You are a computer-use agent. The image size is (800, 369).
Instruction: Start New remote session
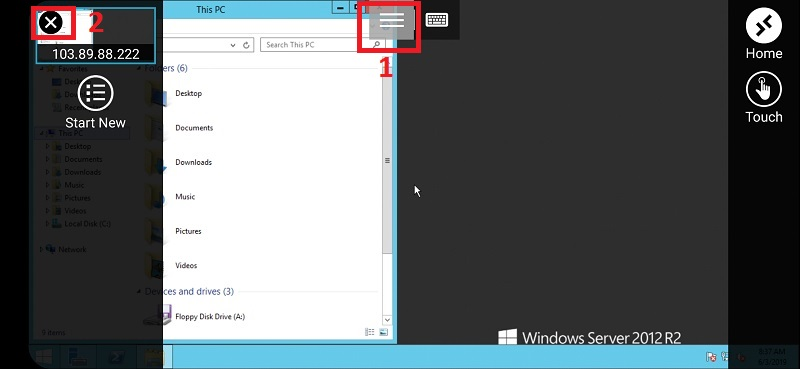tap(95, 103)
